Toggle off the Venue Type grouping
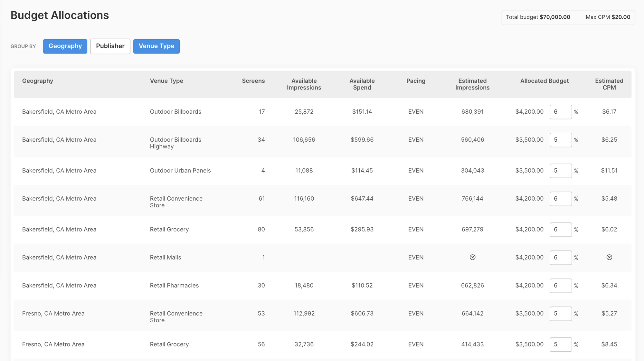Viewport: 644px width, 361px height. pos(156,46)
